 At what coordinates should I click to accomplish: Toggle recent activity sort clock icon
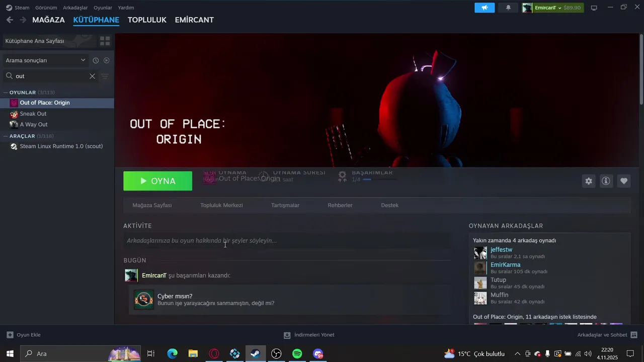(x=96, y=60)
